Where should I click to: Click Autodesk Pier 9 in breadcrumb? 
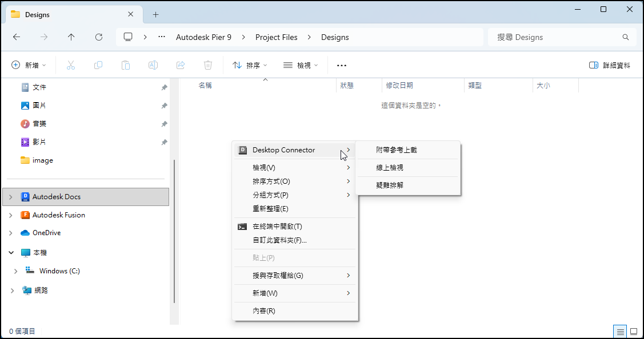coord(203,37)
